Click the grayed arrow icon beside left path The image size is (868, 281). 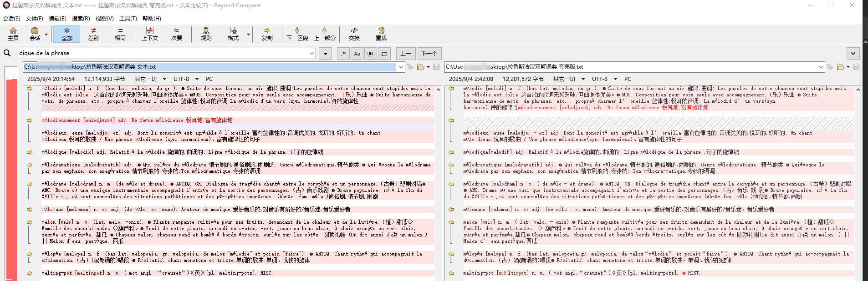[410, 67]
